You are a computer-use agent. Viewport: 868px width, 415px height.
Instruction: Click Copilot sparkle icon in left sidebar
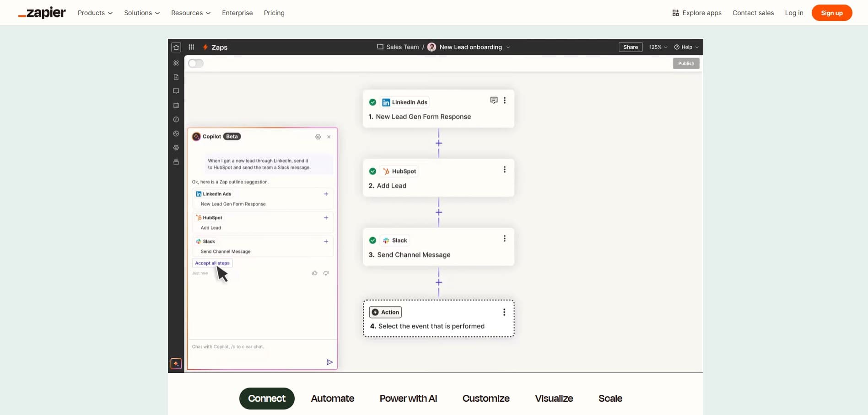pyautogui.click(x=176, y=363)
